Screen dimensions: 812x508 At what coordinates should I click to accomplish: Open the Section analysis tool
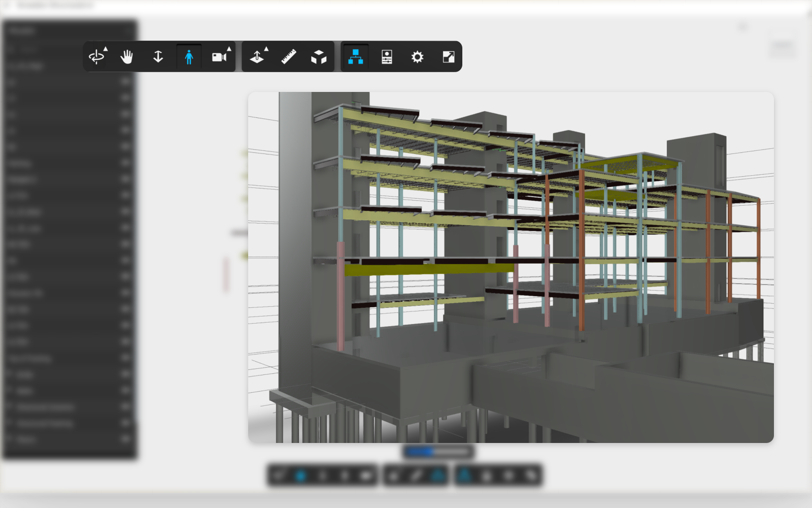coord(258,56)
